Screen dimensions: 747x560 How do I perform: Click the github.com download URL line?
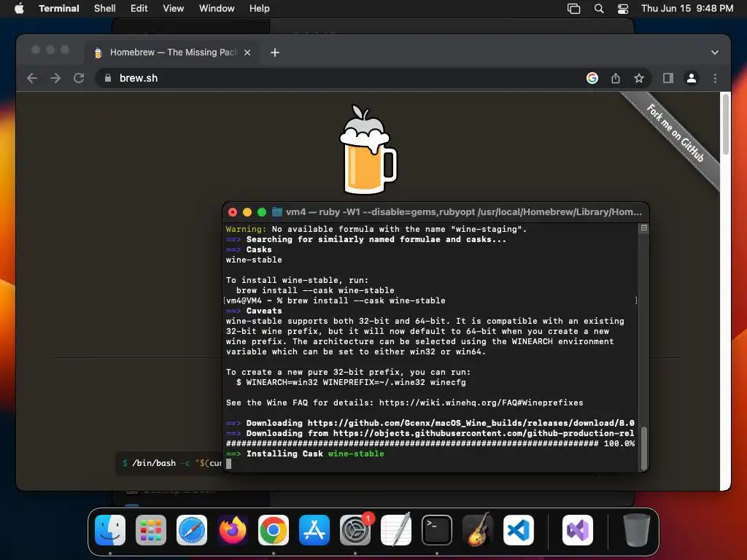430,423
